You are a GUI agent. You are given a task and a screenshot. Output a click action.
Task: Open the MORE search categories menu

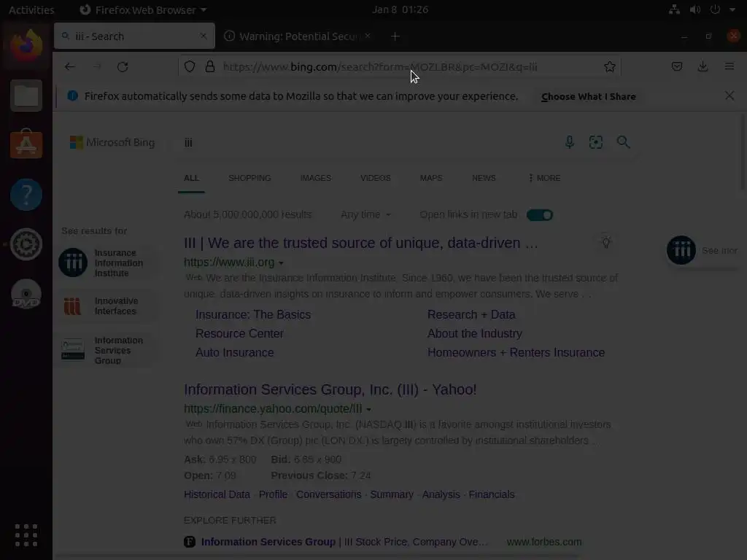click(544, 178)
